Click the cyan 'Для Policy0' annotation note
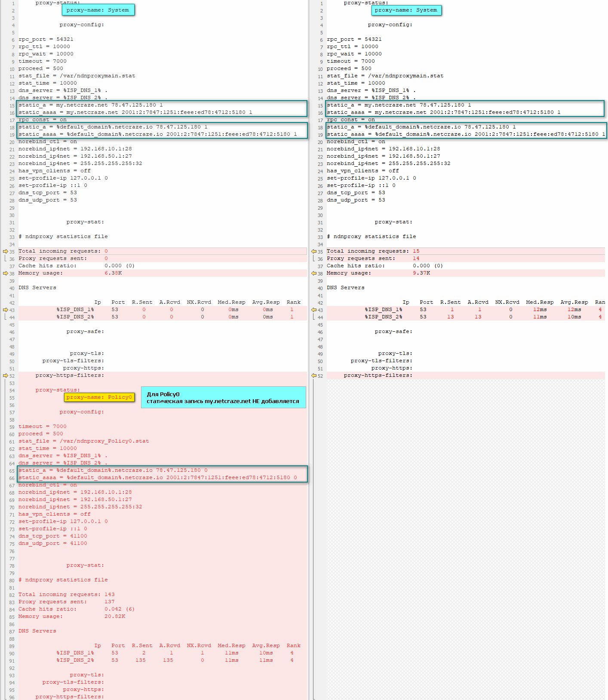Image resolution: width=608 pixels, height=700 pixels. click(x=223, y=397)
